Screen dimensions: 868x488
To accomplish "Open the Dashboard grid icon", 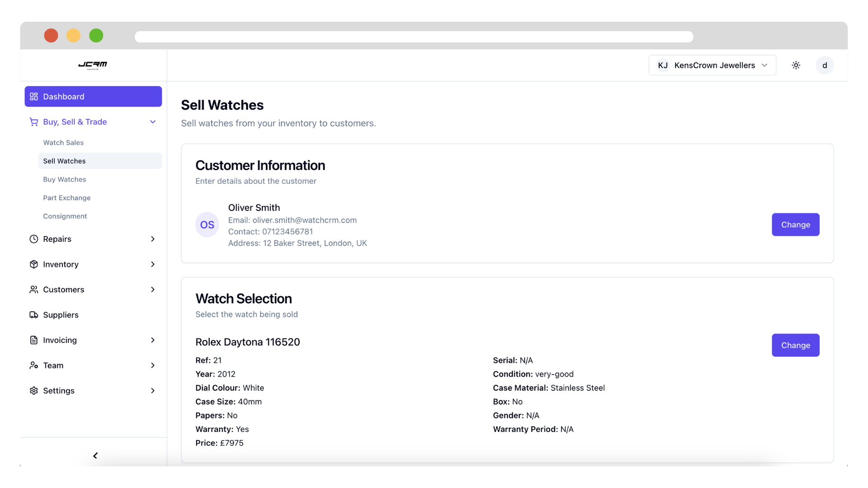I will point(33,96).
